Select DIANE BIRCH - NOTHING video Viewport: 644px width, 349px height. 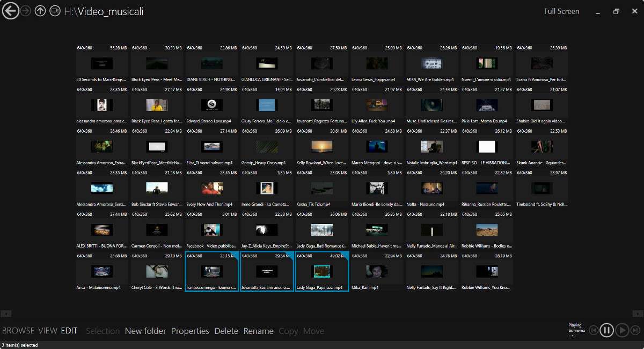tap(212, 63)
